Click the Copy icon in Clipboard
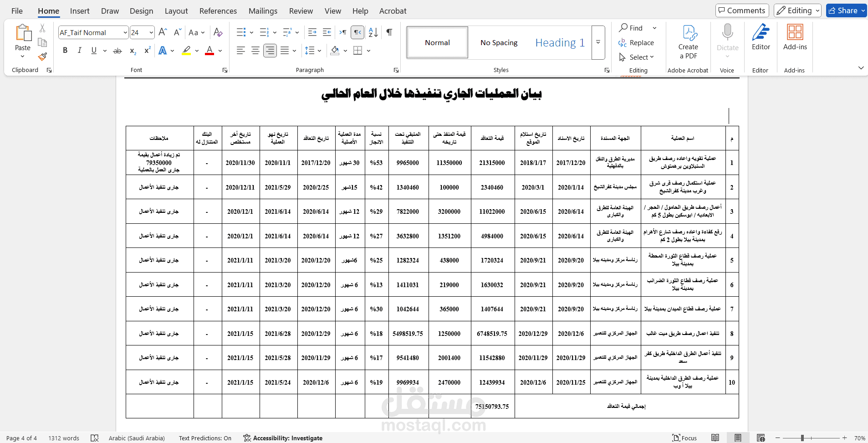This screenshot has height=443, width=868. point(42,42)
